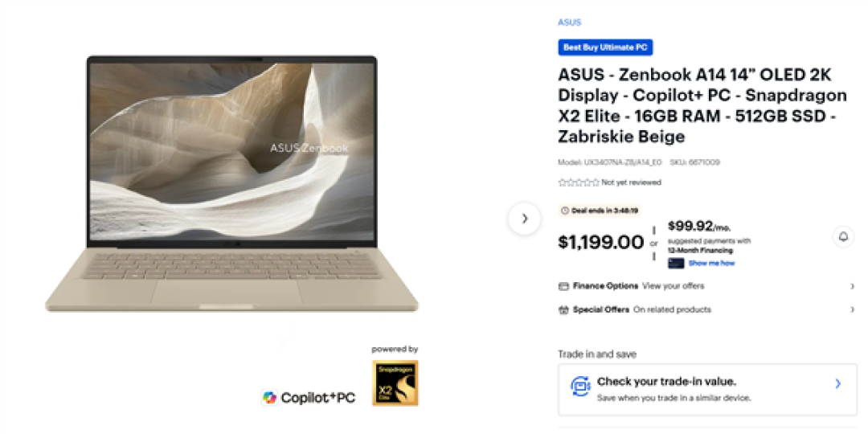Click the Snapdragon X2 Elite badge
The width and height of the screenshot is (868, 434).
[395, 383]
